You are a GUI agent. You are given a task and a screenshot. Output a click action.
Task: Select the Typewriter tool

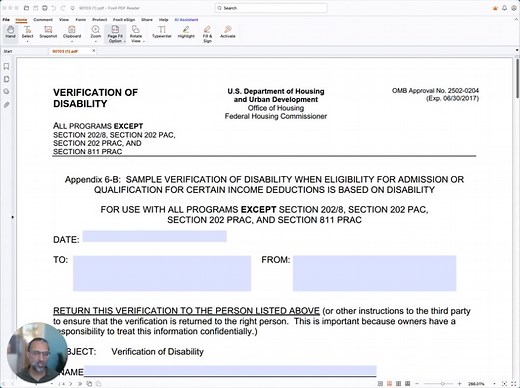tap(162, 32)
